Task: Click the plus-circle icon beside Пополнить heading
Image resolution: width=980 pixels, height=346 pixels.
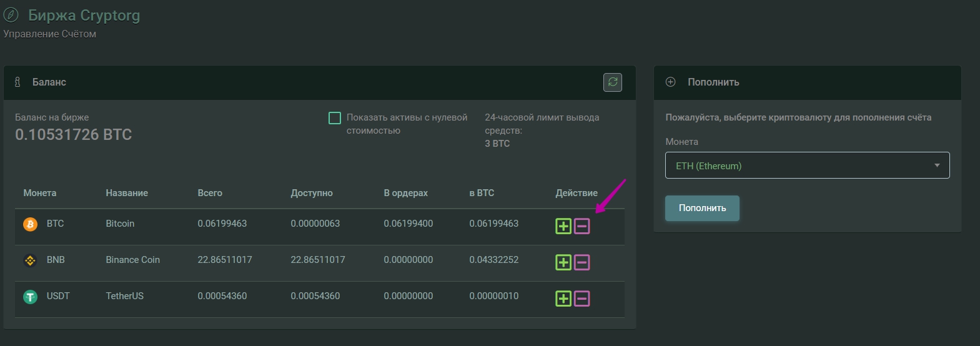Action: [x=671, y=82]
